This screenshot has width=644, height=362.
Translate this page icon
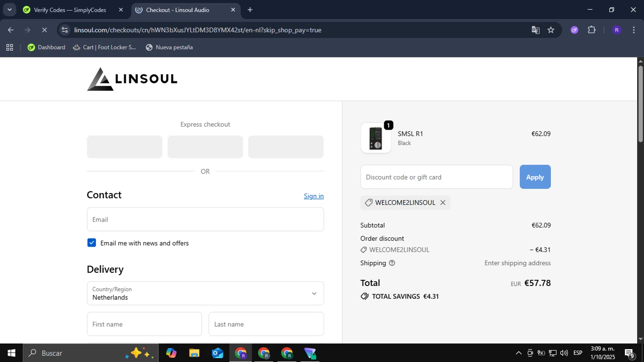[535, 30]
